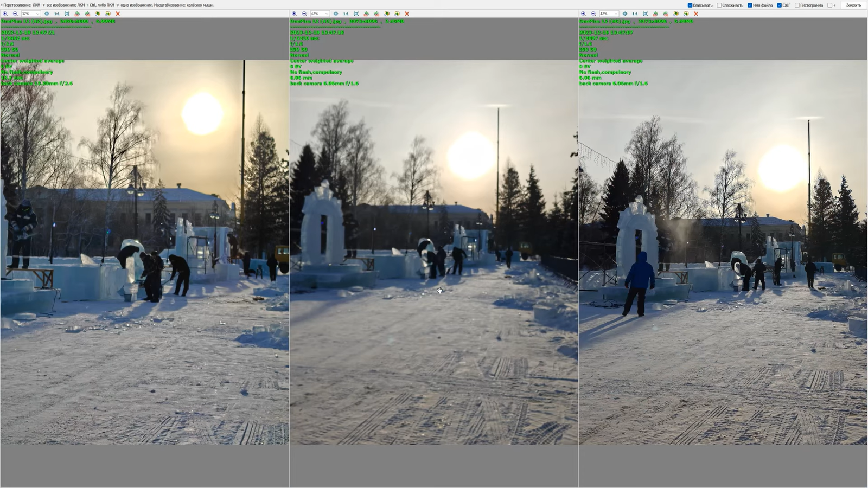Remove the right image with red X
Viewport: 868px width, 488px height.
click(696, 14)
